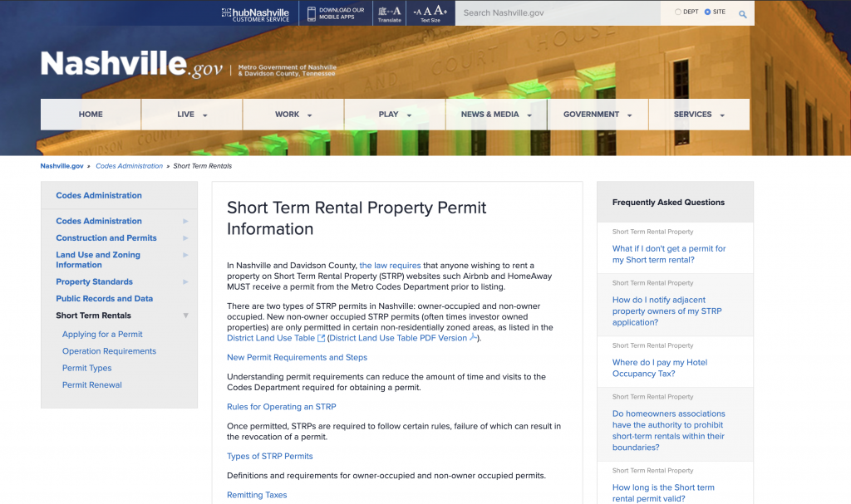This screenshot has height=504, width=851.
Task: Open the Download Our Mobile Apps phone icon
Action: pos(312,13)
